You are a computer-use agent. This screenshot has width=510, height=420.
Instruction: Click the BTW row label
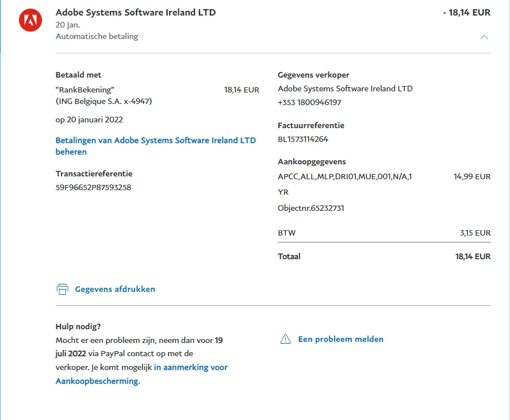coord(286,233)
